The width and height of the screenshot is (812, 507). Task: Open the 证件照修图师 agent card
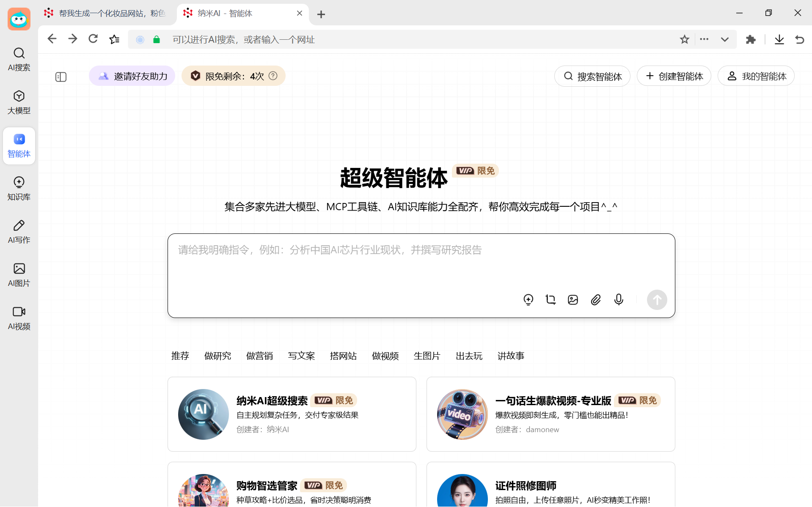coord(551,485)
